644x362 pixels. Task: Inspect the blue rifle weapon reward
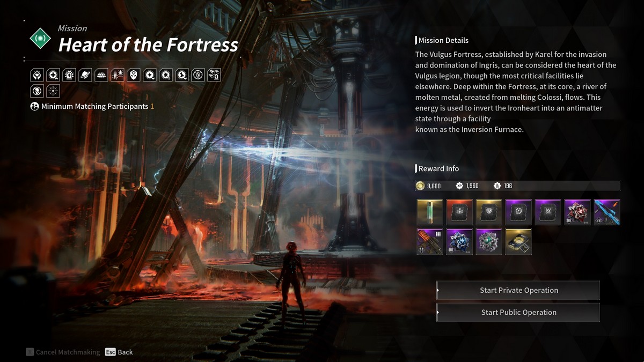(607, 212)
